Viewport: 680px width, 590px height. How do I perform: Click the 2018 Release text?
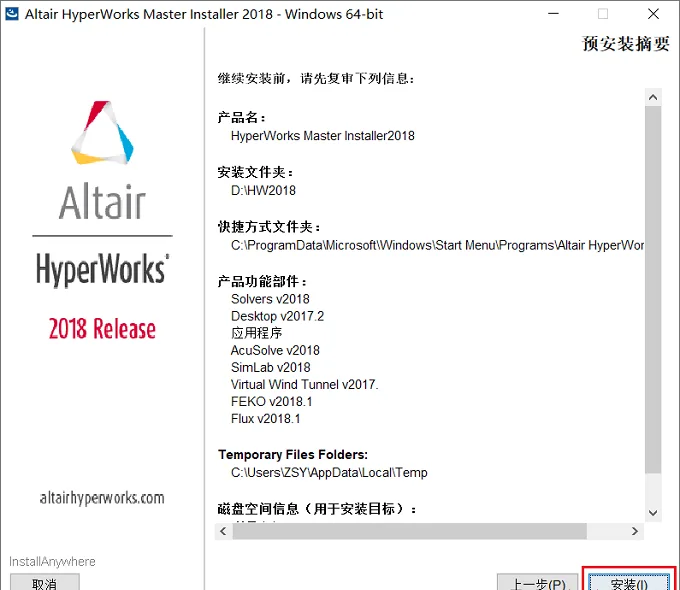[102, 329]
